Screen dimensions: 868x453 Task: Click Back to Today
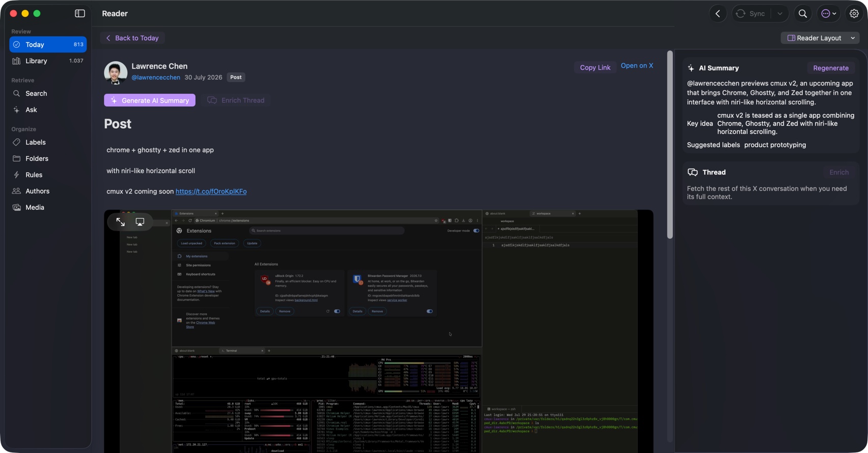click(x=132, y=38)
